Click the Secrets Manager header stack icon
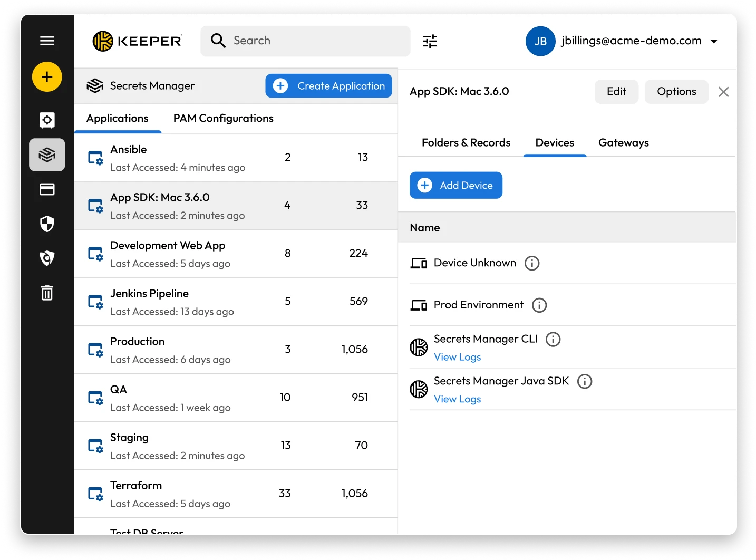 95,85
